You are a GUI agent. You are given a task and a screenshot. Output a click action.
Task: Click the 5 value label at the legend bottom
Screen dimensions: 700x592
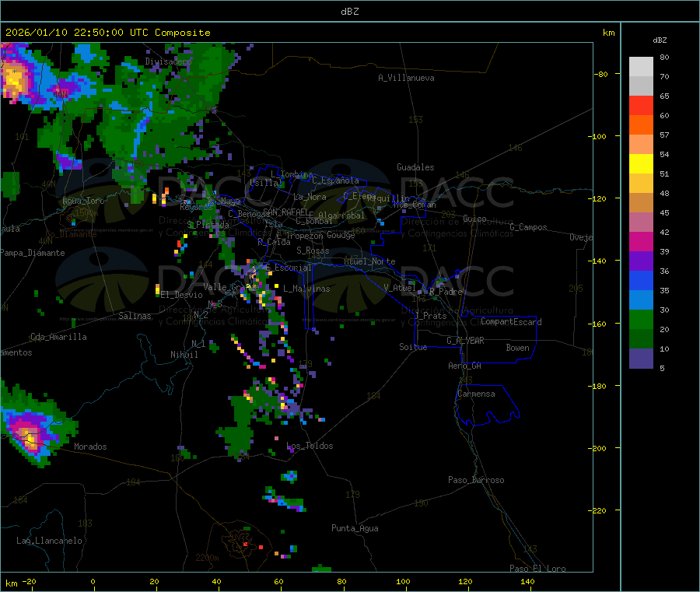tap(662, 368)
